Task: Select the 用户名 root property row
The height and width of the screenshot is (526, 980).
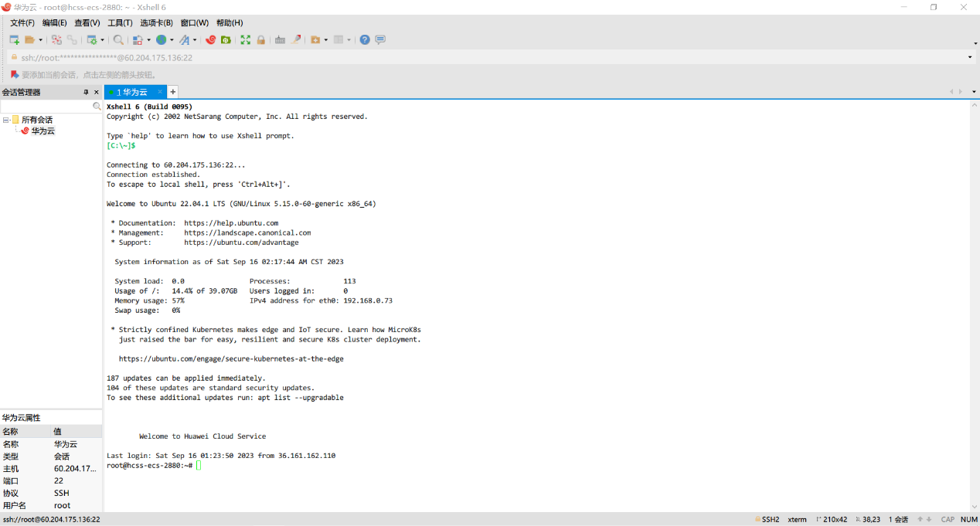Action: [x=51, y=506]
